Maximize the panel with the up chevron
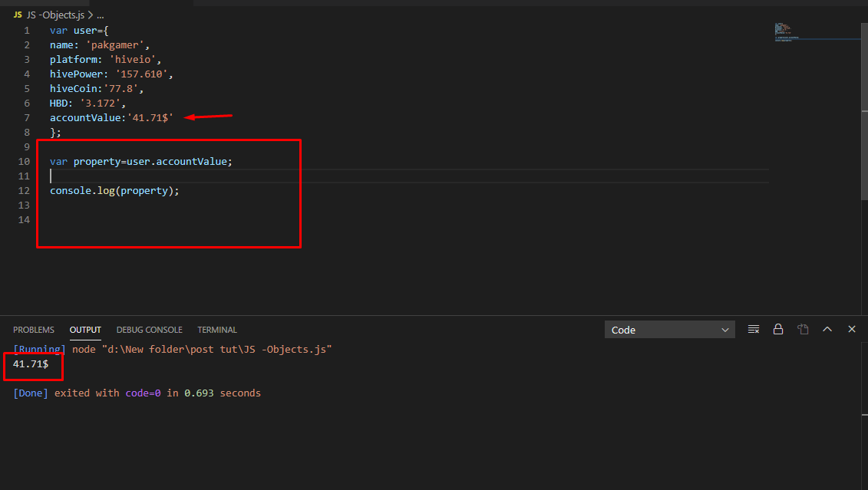Viewport: 868px width, 490px height. click(x=827, y=329)
